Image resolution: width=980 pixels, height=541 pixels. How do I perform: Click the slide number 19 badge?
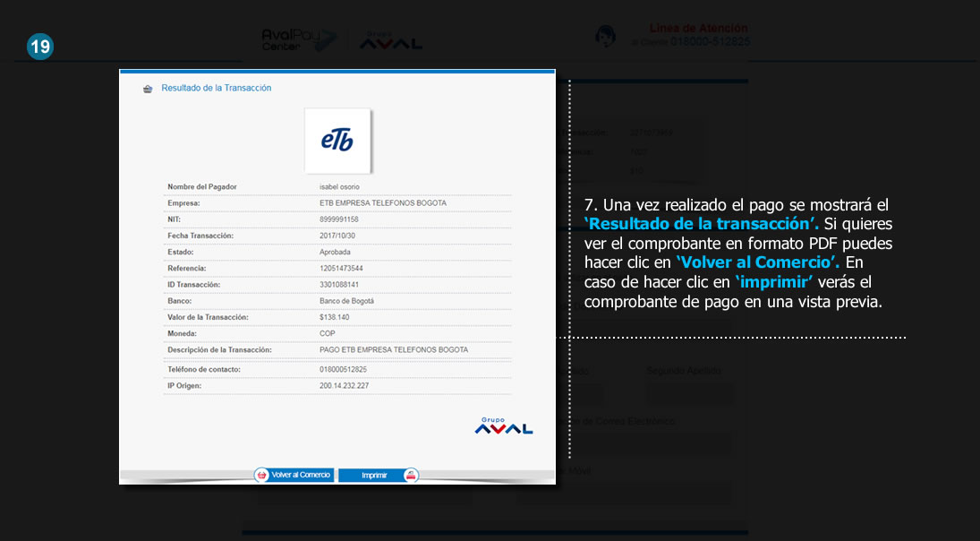(x=40, y=47)
